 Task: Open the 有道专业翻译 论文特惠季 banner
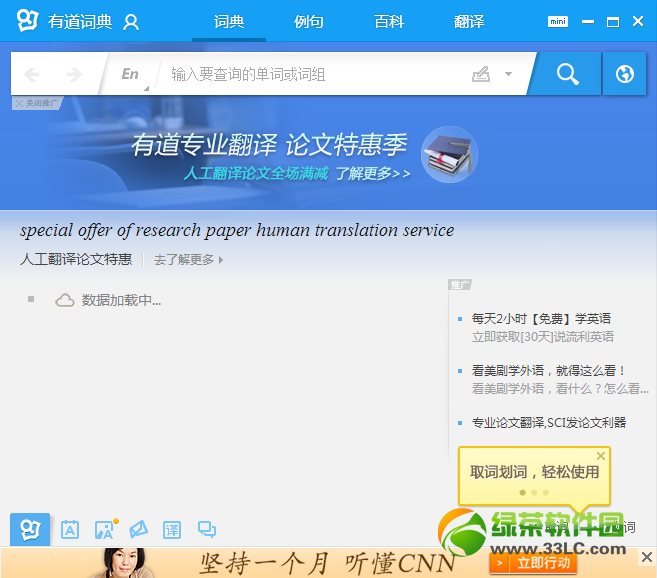pyautogui.click(x=269, y=145)
